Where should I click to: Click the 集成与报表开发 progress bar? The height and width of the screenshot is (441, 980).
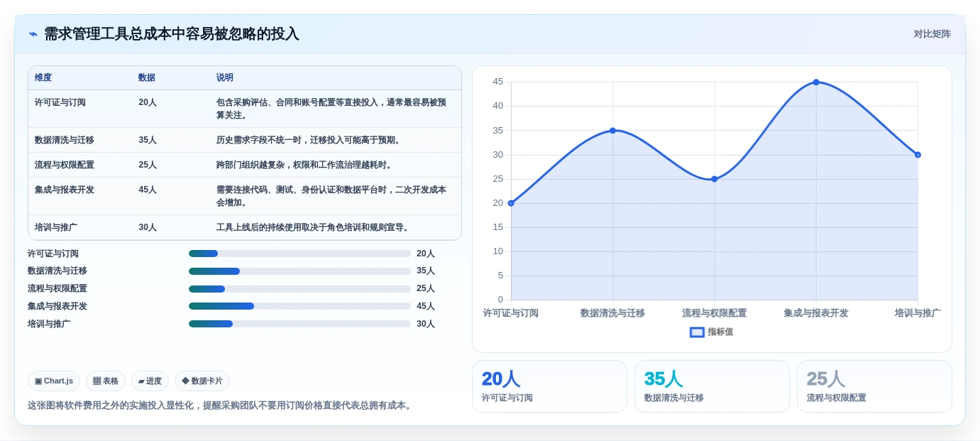[299, 306]
